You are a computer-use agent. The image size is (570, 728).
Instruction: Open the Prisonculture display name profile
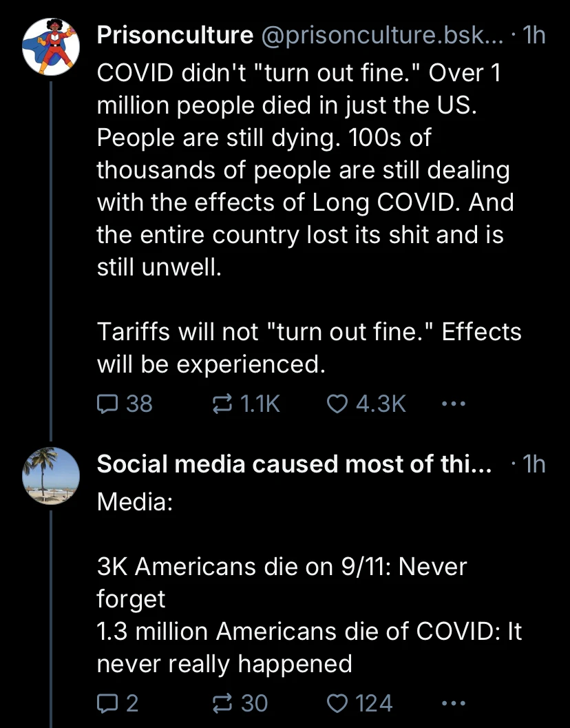coord(175,36)
